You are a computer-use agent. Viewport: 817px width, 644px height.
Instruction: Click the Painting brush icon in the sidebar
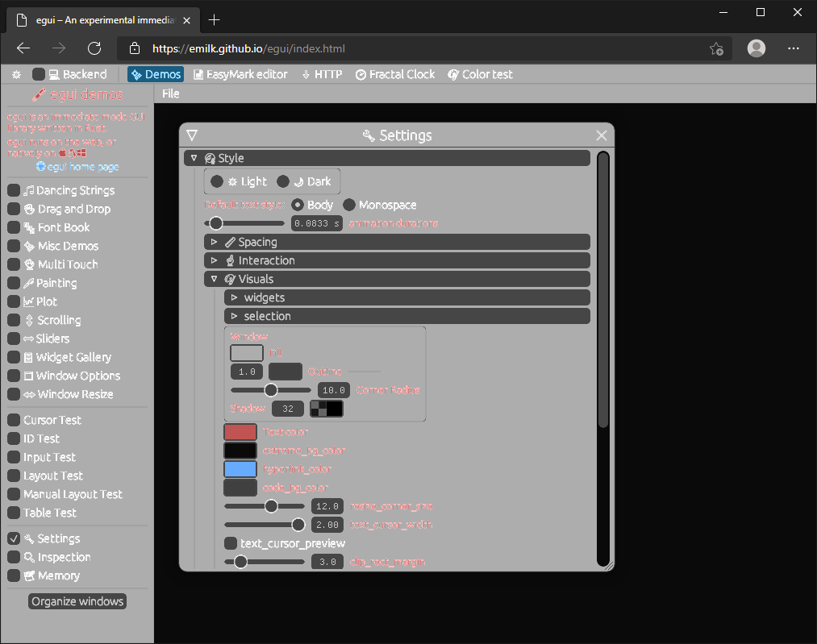30,283
